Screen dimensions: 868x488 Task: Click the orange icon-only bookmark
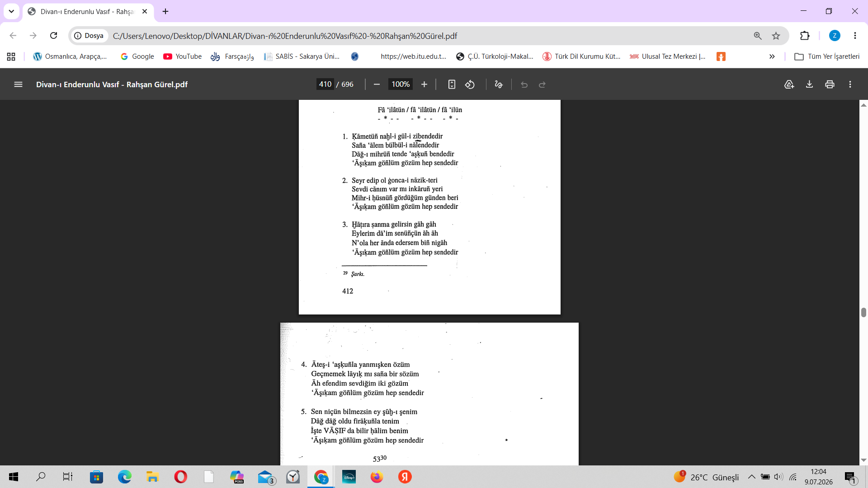(x=721, y=56)
